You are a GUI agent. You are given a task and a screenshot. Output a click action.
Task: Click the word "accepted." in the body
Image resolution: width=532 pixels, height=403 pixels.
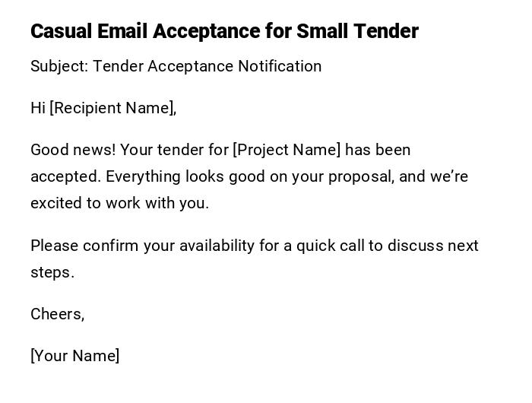click(65, 176)
